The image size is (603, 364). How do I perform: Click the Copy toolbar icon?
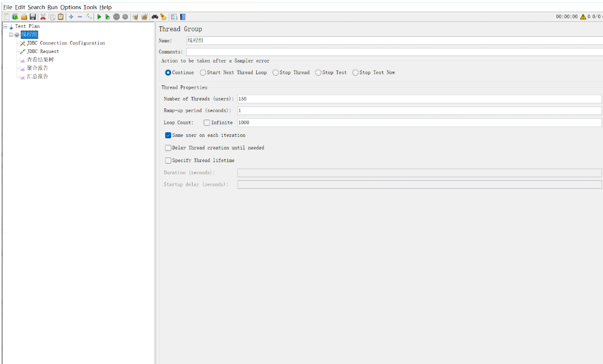pyautogui.click(x=52, y=17)
